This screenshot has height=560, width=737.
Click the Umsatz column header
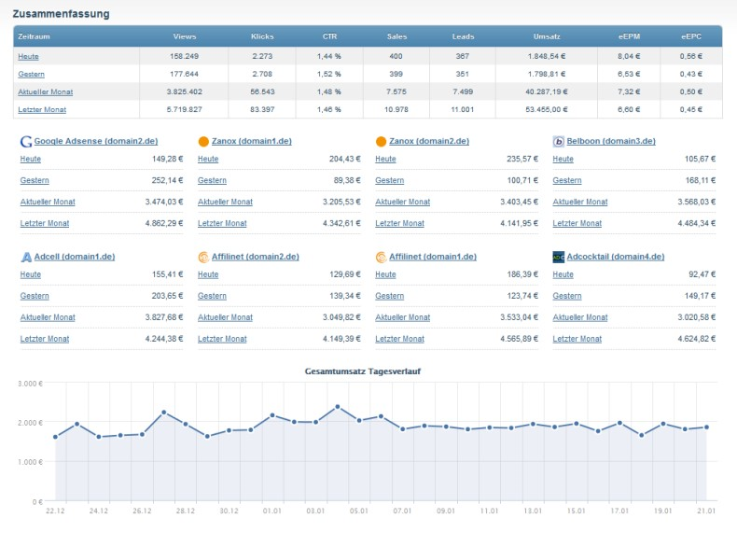546,36
